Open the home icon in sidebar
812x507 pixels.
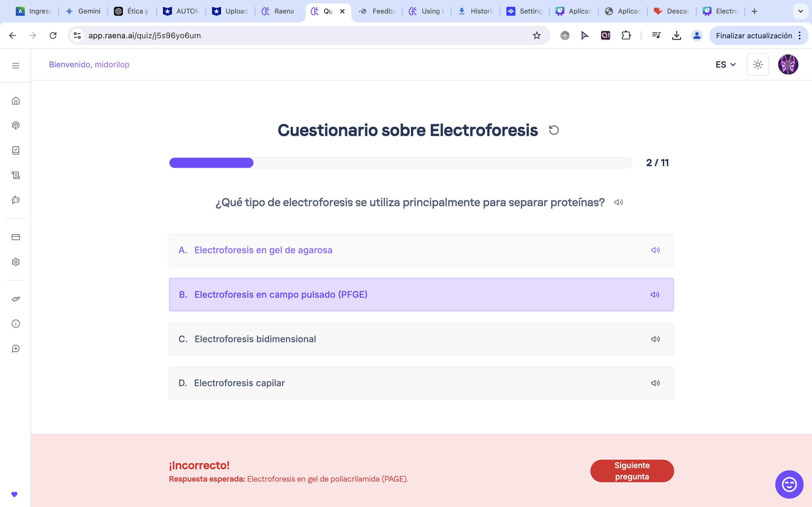coord(16,101)
